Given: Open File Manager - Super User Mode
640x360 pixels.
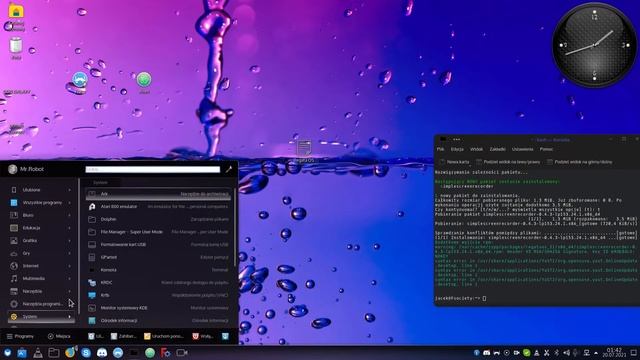Looking at the screenshot, I should tap(158, 232).
